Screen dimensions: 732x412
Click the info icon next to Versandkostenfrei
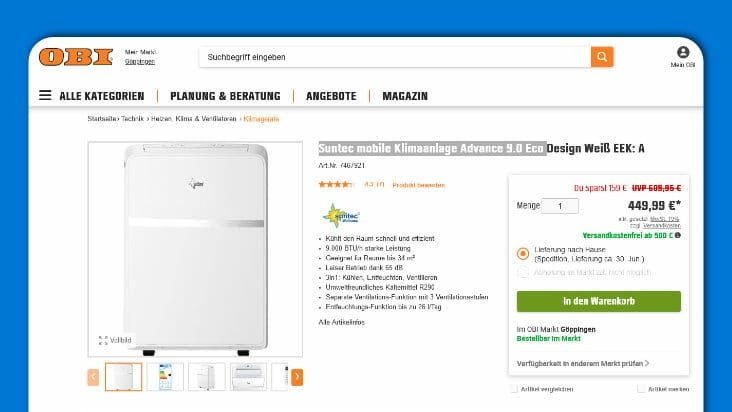click(677, 235)
